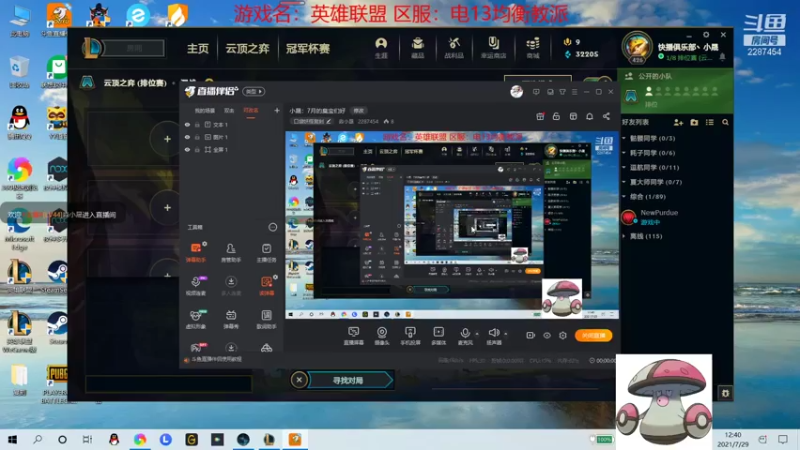This screenshot has height=450, width=800.
Task: Collapse the friend group showing (0/6)
Action: pos(624,153)
